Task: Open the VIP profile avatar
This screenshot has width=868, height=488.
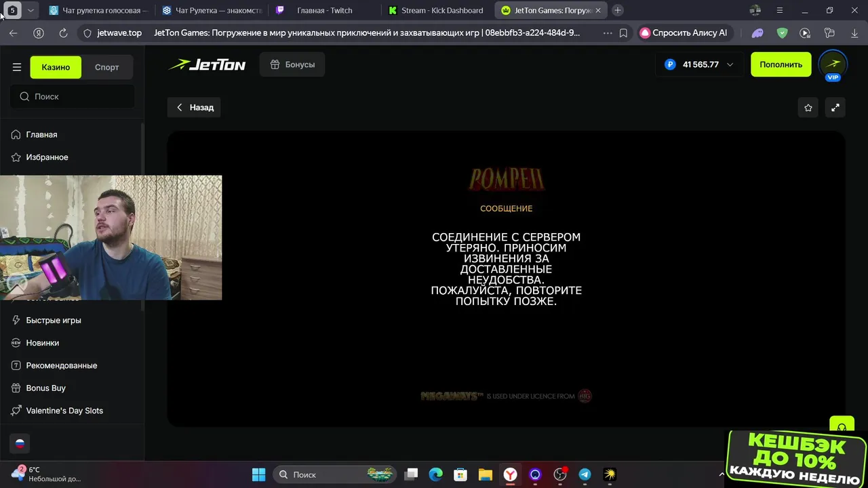Action: pos(833,65)
